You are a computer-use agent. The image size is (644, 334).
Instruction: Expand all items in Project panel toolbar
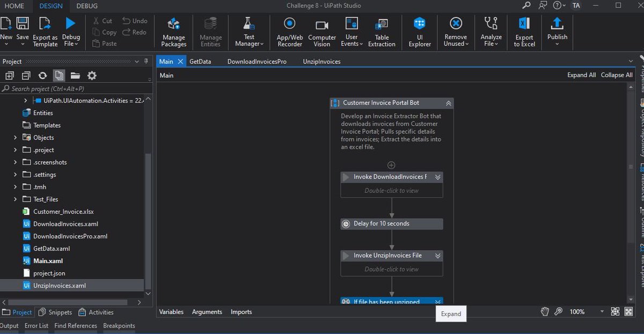pos(9,76)
